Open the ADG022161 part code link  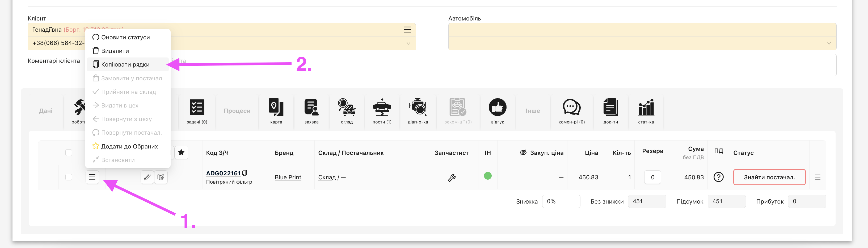tap(223, 173)
